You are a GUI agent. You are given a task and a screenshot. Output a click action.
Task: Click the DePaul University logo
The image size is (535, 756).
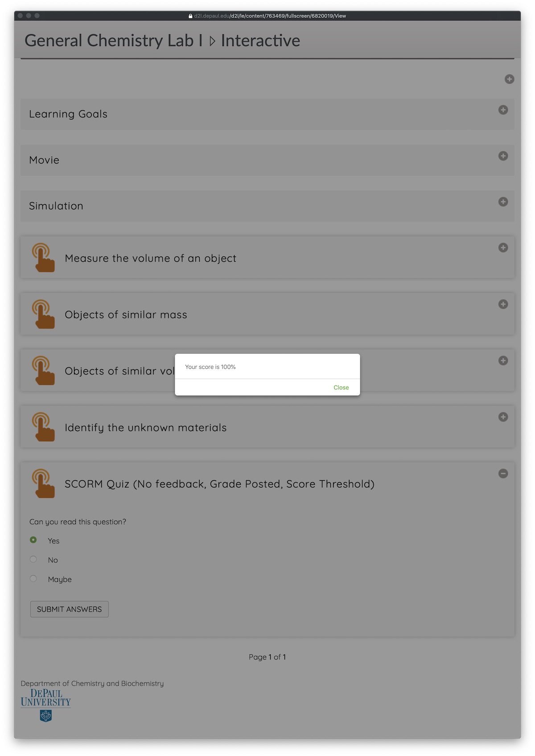pos(45,704)
